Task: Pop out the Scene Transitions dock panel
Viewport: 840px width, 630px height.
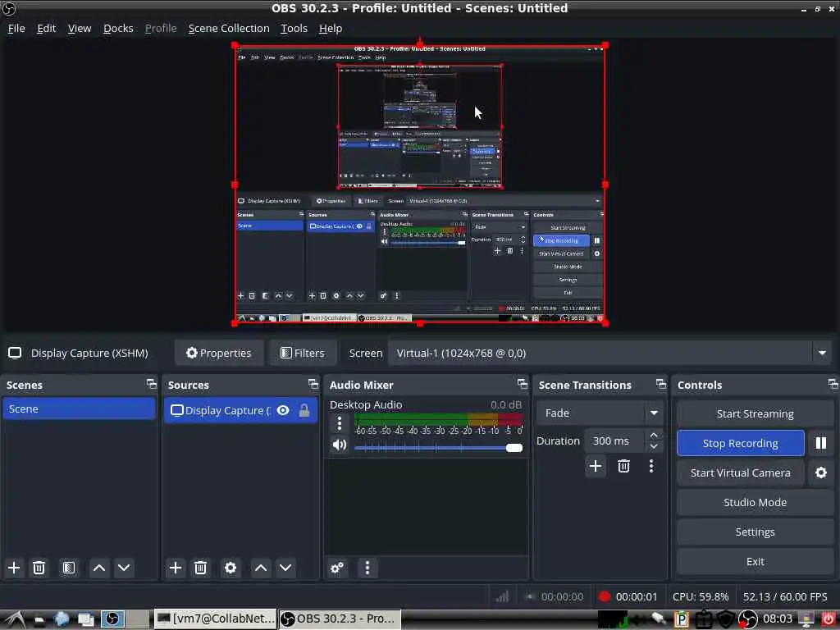Action: pyautogui.click(x=661, y=384)
